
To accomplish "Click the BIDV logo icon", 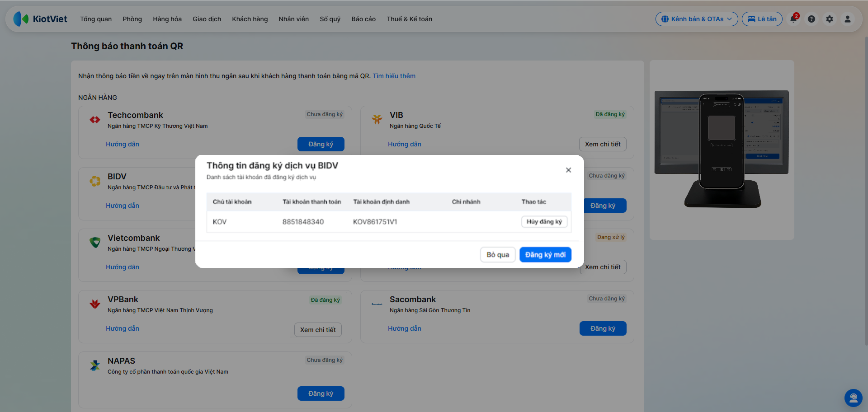I will 95,181.
